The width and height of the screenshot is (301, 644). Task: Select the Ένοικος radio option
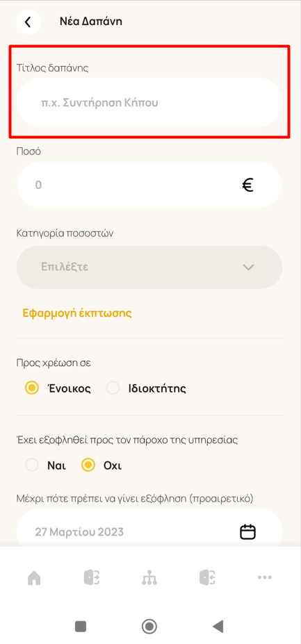[58, 388]
